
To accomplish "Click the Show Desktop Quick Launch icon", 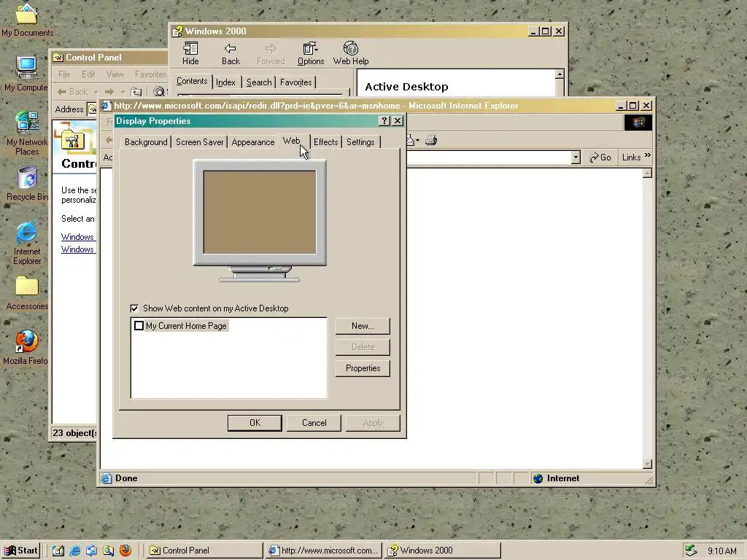I will pyautogui.click(x=58, y=551).
